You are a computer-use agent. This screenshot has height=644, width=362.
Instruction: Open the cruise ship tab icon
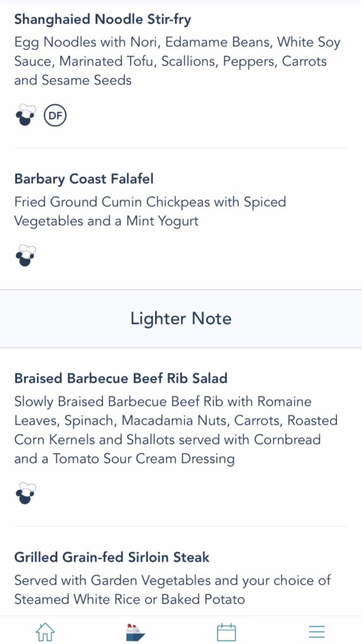(x=136, y=632)
